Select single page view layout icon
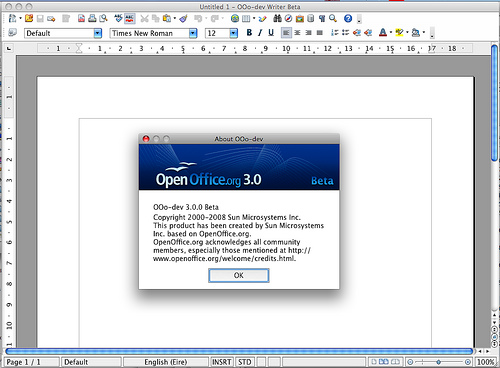This screenshot has height=368, width=500. pos(374,362)
